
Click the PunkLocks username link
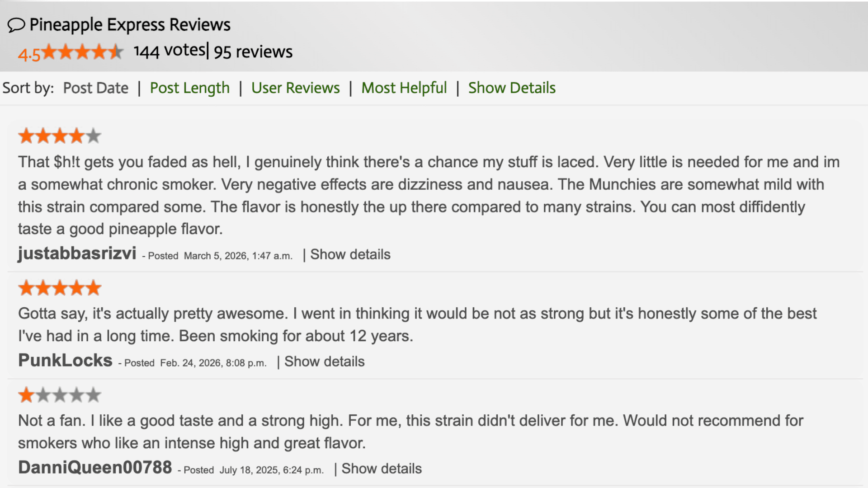pyautogui.click(x=65, y=360)
